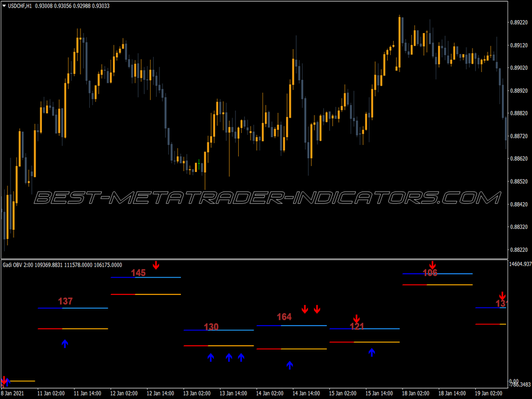Select the 145 indicator value label
The image size is (532, 399).
pyautogui.click(x=138, y=273)
